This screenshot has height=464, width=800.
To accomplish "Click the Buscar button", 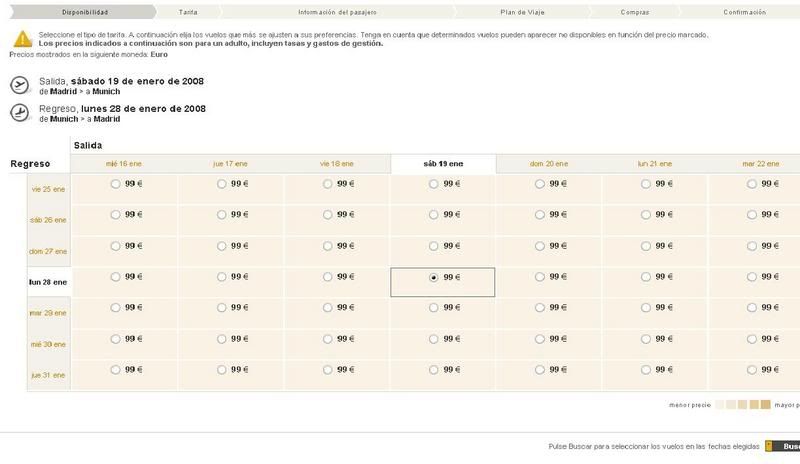I will [x=783, y=446].
